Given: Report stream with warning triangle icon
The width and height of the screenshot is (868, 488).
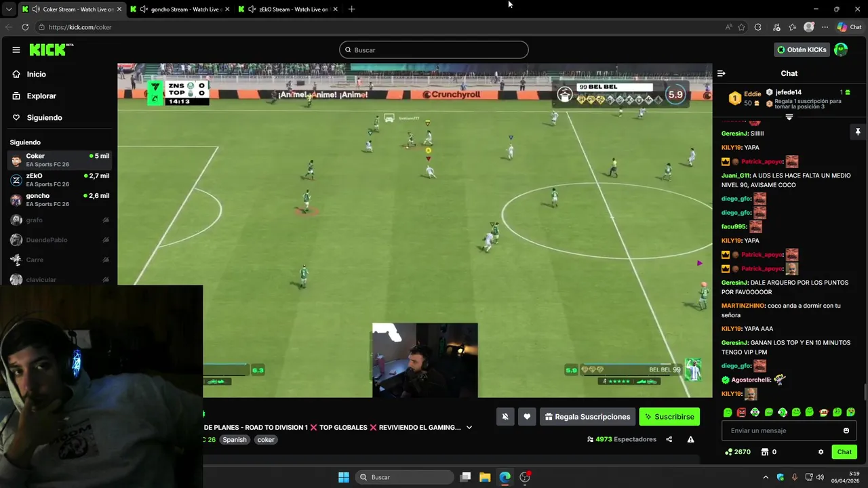Looking at the screenshot, I should (690, 439).
